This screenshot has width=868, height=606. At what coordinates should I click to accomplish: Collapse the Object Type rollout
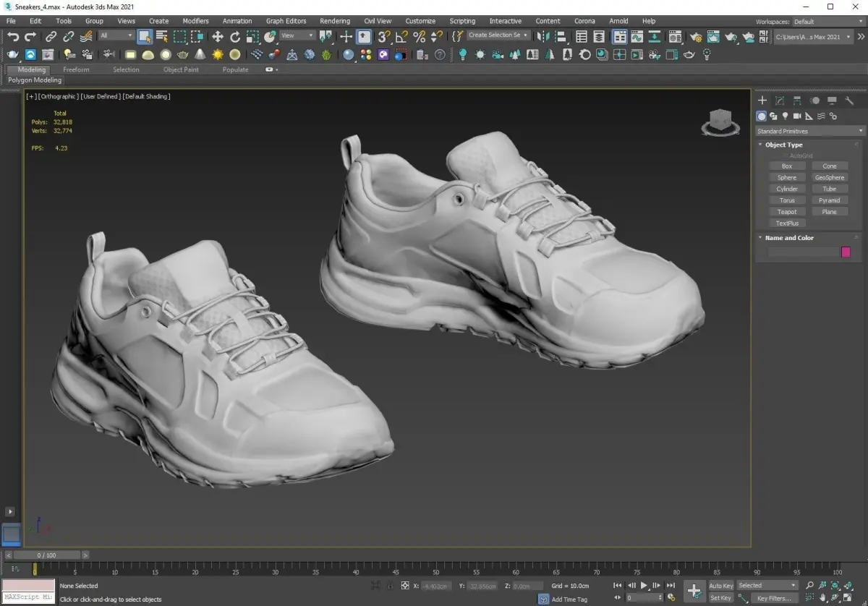783,145
